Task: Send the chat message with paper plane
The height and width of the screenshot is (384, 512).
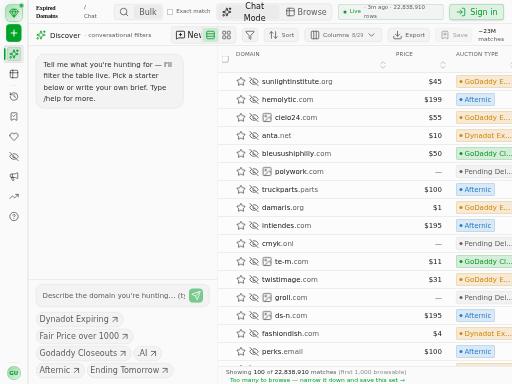Action: click(196, 296)
